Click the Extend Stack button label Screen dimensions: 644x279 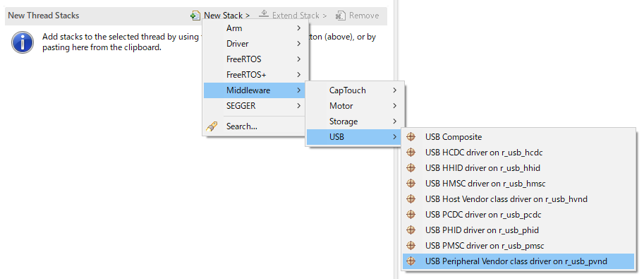click(x=299, y=16)
